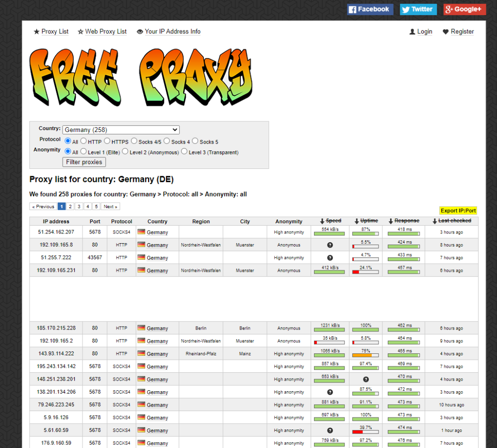Viewport: 497px width, 448px height.
Task: Click the 24.1% uptime bar
Action: [x=365, y=272]
